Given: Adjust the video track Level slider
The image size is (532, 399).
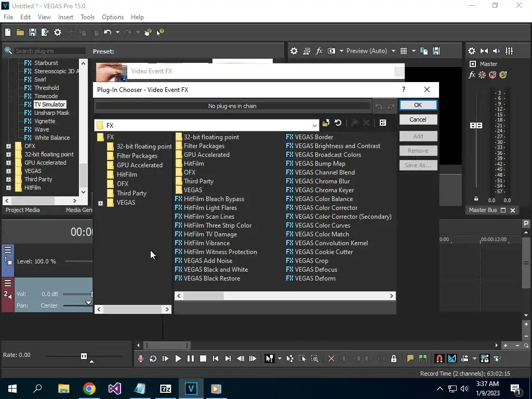Looking at the screenshot, I should point(79,261).
